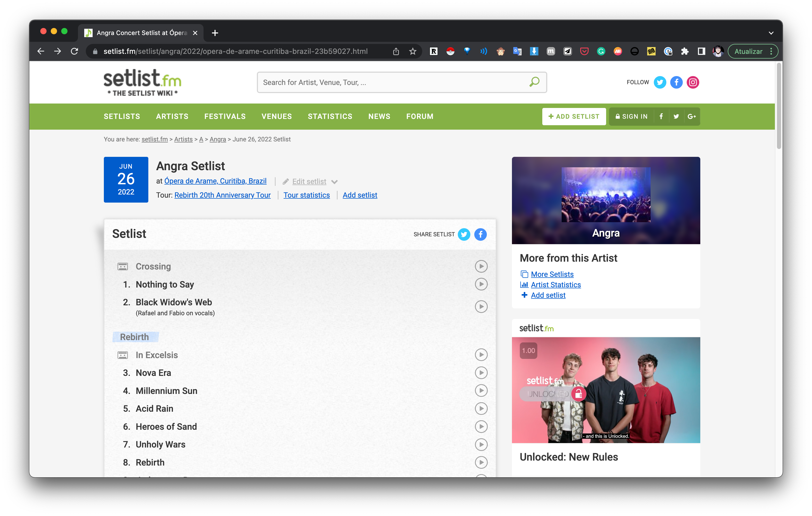812x516 pixels.
Task: Open Grammarly extension icon
Action: [601, 51]
